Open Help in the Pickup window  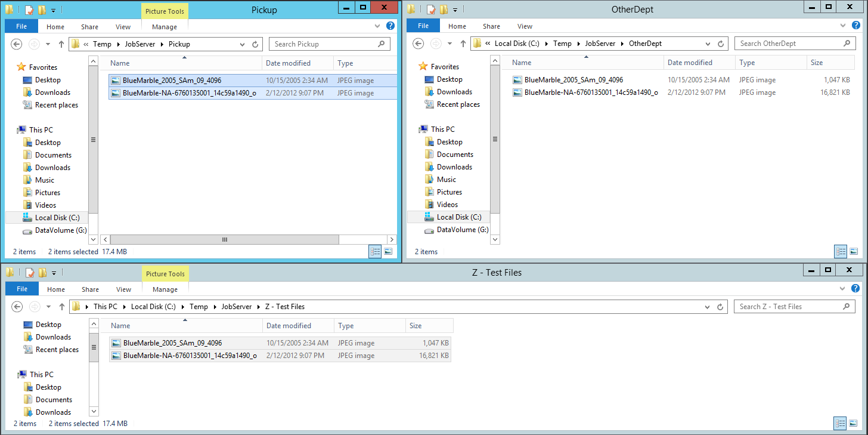click(x=390, y=26)
